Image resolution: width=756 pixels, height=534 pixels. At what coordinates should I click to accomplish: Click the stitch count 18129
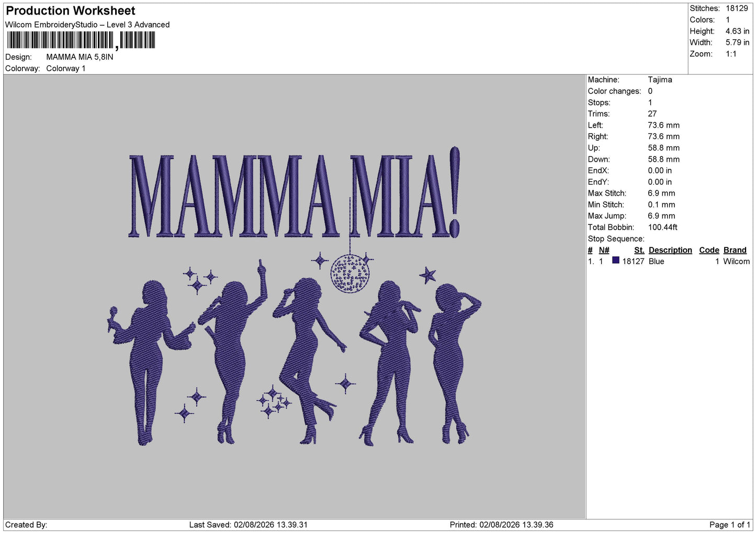[x=737, y=8]
